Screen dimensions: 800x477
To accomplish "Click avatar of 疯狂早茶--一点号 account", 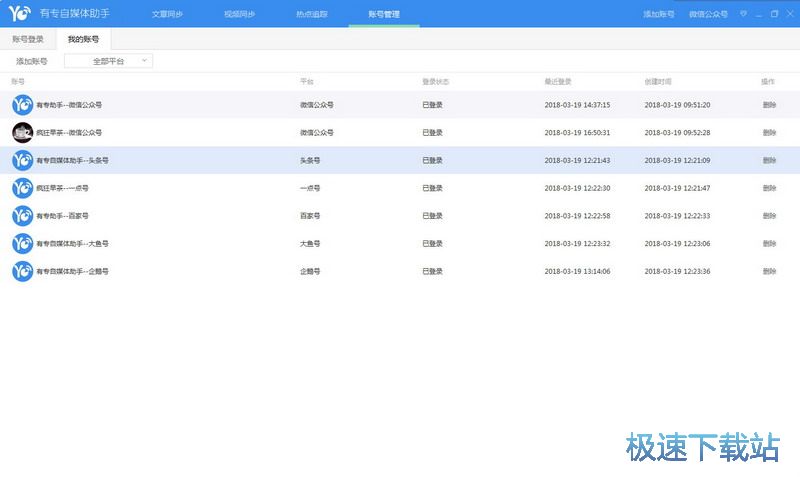I will (22, 188).
